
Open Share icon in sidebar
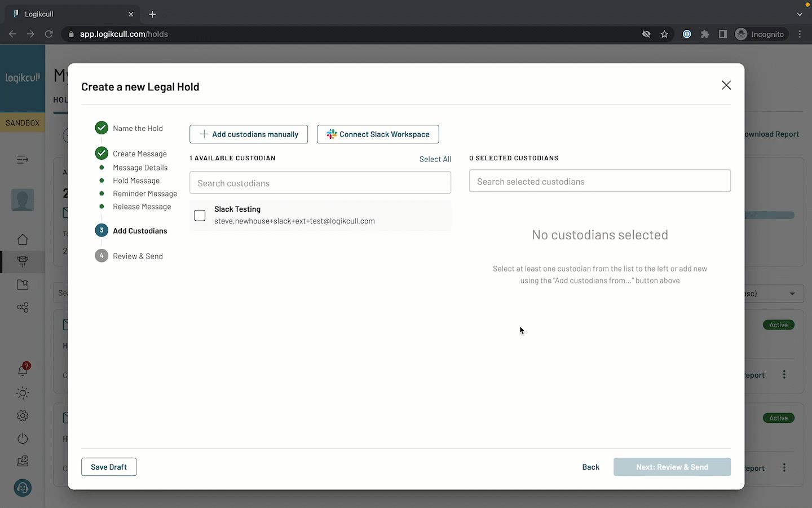tap(23, 307)
